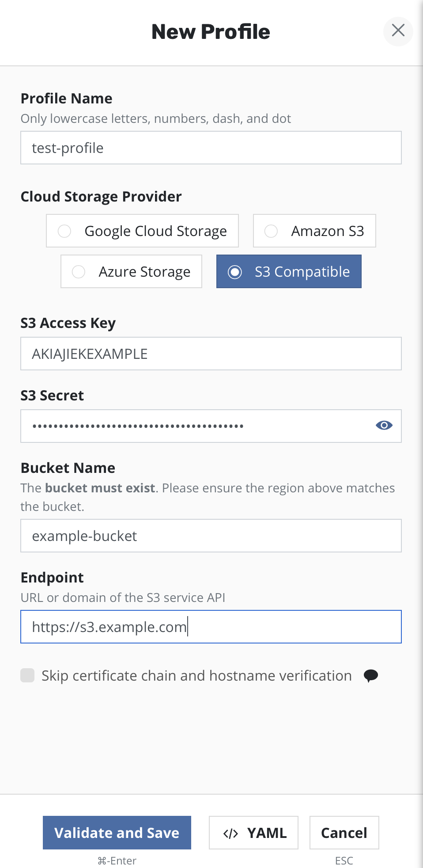Reveal the S3 Secret with eye icon

(x=384, y=425)
